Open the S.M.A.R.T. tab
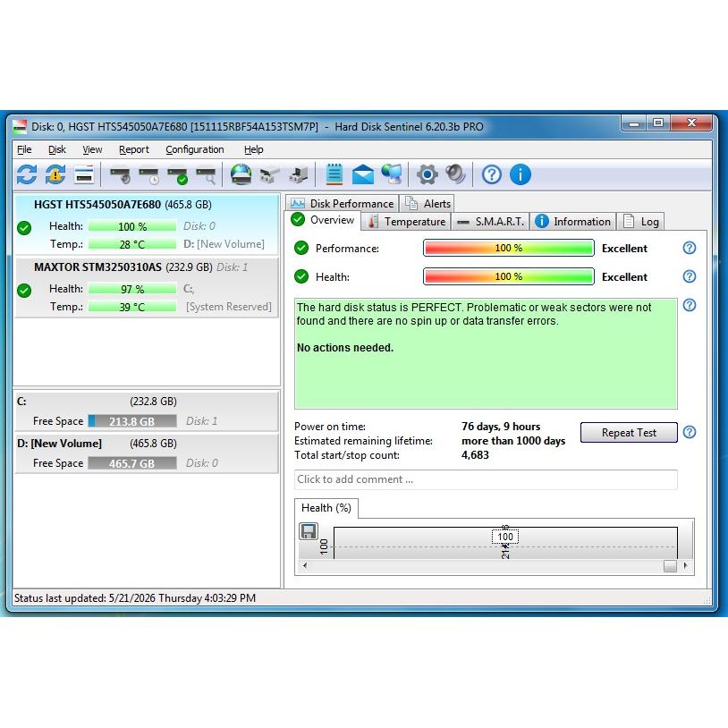This screenshot has width=728, height=728. 490,222
